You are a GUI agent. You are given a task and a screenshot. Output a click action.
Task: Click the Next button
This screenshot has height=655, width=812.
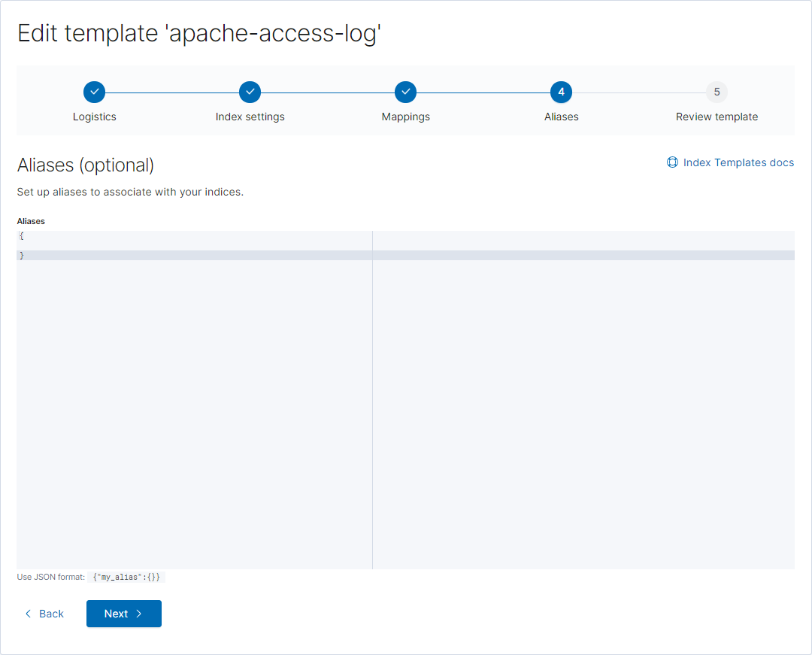(x=124, y=614)
